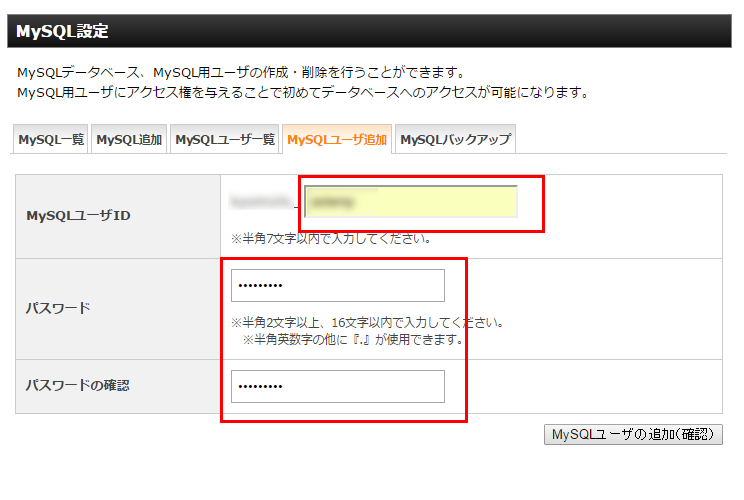Viewport: 744px width, 500px height.
Task: Click the description line about アクセス権を与える
Action: 303,92
